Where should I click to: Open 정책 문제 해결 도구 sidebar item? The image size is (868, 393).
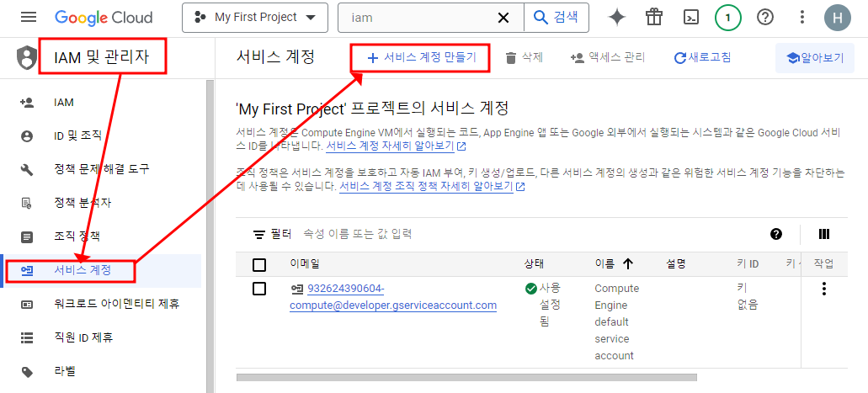[x=102, y=169]
